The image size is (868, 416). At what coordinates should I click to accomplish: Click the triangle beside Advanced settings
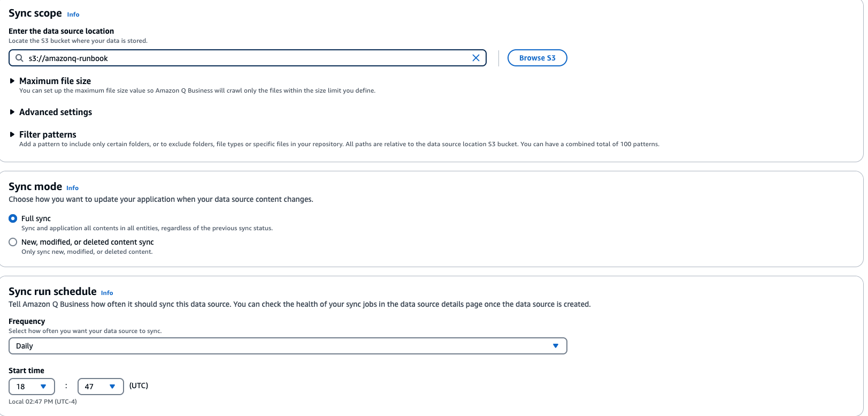[x=12, y=112]
